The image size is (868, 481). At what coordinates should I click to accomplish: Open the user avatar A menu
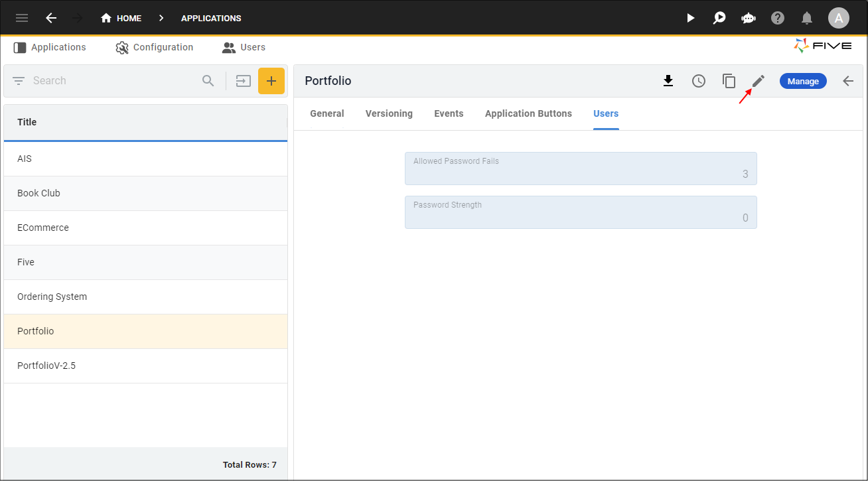839,18
